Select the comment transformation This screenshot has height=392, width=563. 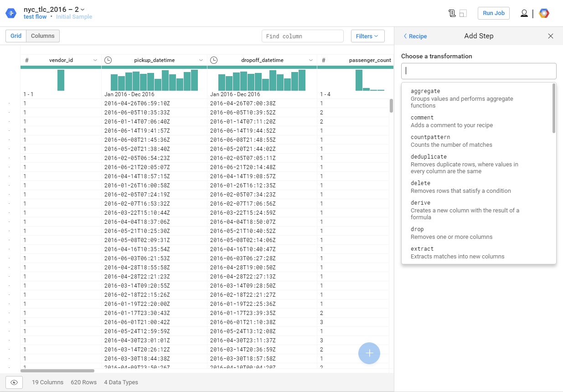pyautogui.click(x=477, y=121)
